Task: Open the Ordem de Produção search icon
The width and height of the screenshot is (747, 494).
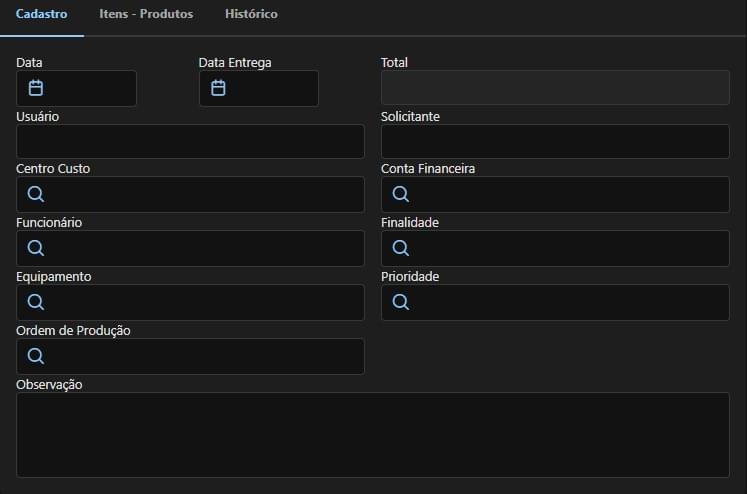Action: [x=36, y=356]
